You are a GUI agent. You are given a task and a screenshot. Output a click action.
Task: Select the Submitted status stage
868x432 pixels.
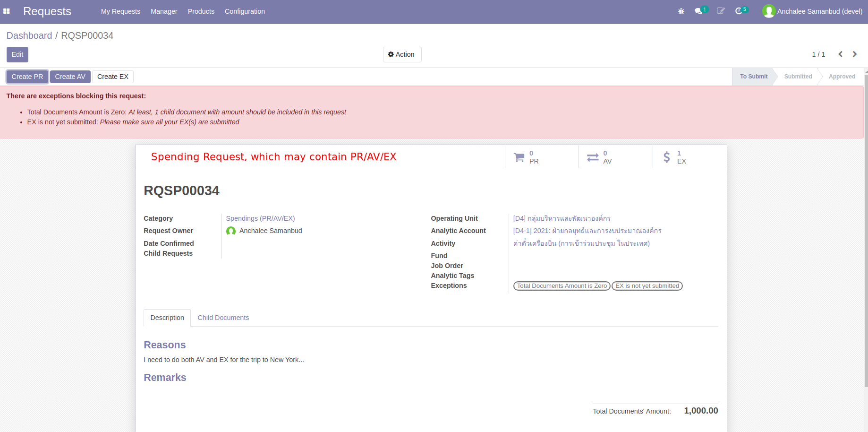(x=798, y=77)
